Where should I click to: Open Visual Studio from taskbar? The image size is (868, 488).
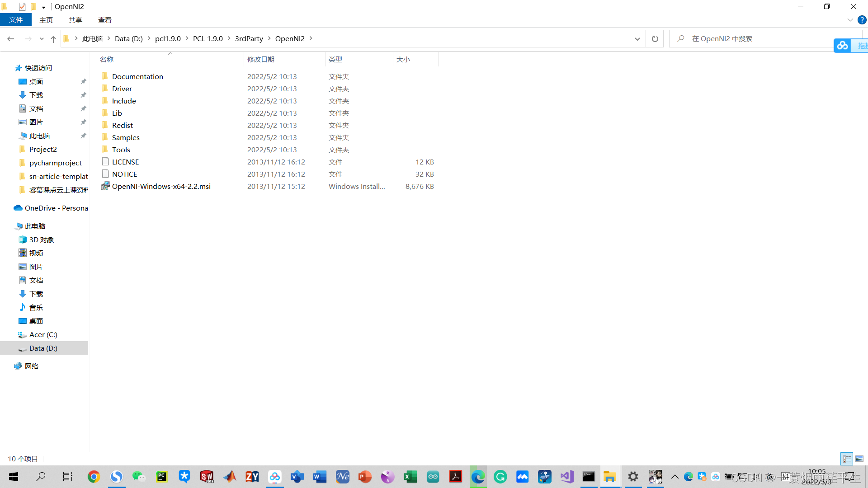point(566,477)
